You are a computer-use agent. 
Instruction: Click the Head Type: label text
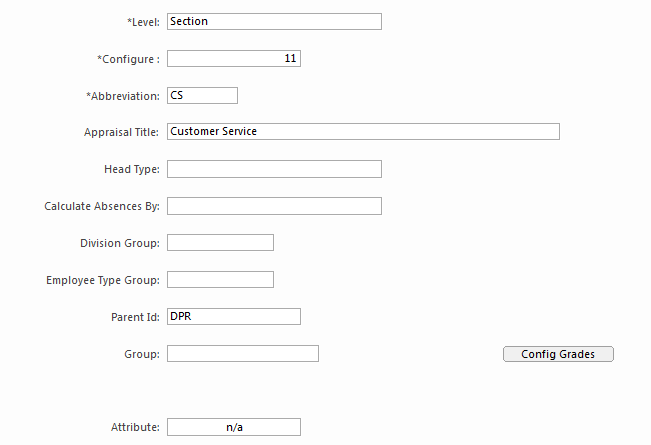pyautogui.click(x=131, y=169)
